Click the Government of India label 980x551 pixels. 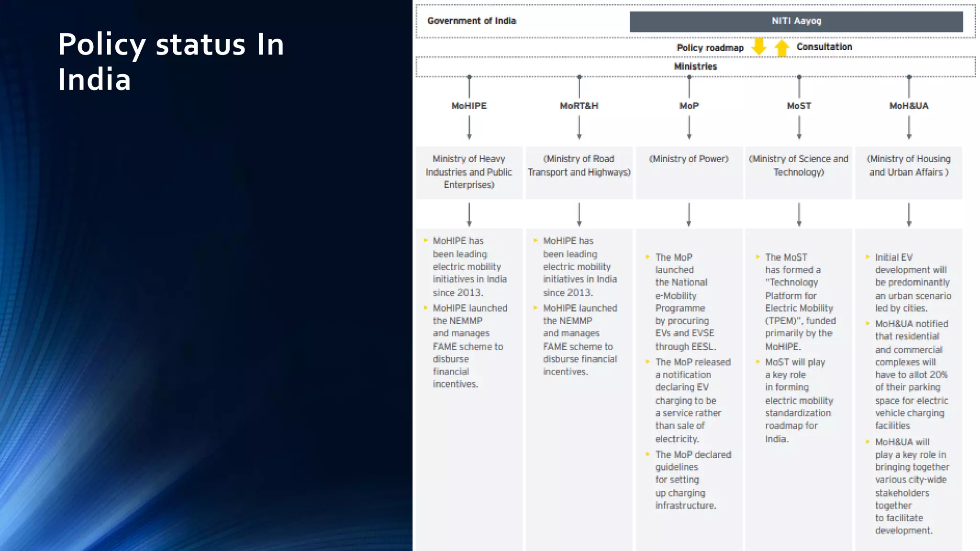[x=471, y=21]
